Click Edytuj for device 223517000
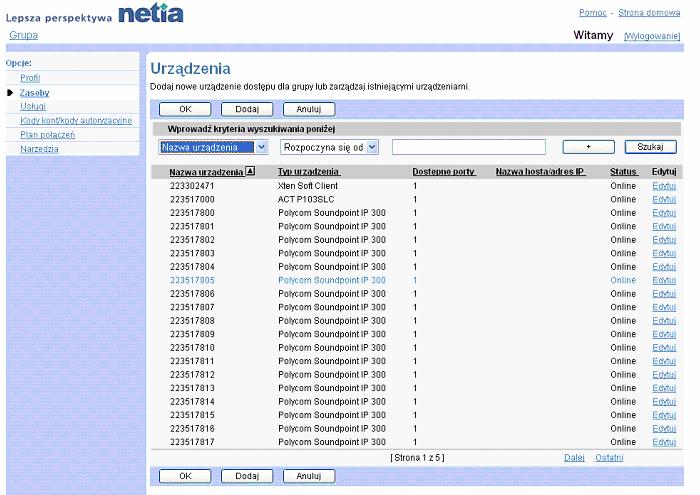700x495 pixels. (664, 200)
